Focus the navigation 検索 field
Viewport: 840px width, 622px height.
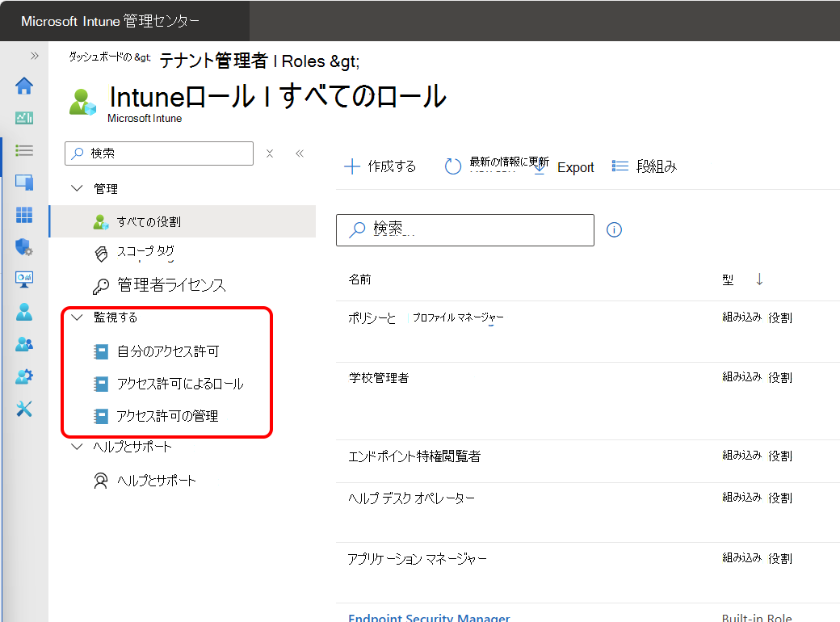pos(159,153)
